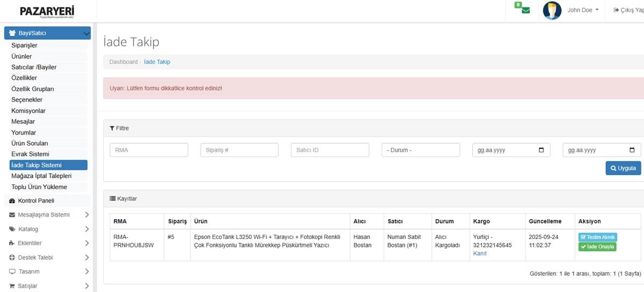Open calendar picker in first date field
The height and width of the screenshot is (292, 644).
click(x=541, y=150)
